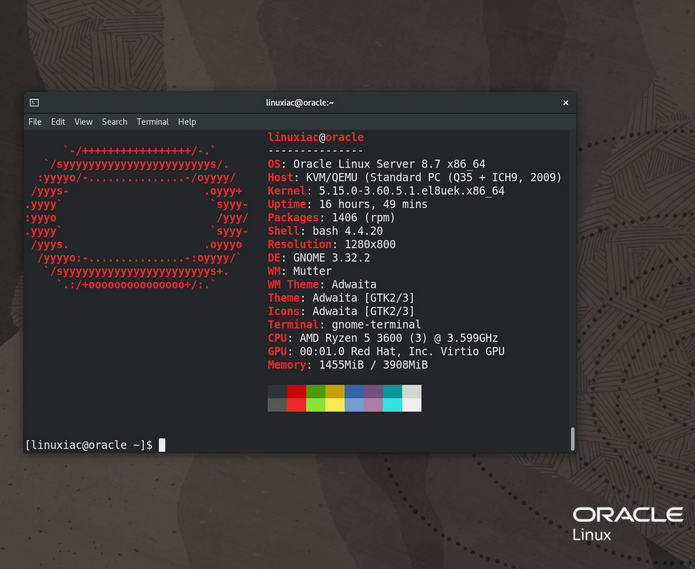Open the File menu
Image resolution: width=695 pixels, height=569 pixels.
point(35,122)
